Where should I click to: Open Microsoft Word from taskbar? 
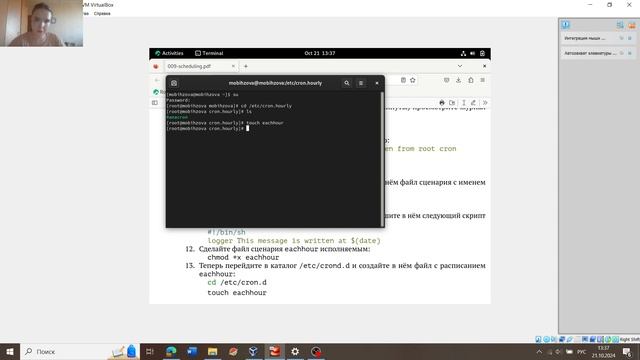click(192, 351)
